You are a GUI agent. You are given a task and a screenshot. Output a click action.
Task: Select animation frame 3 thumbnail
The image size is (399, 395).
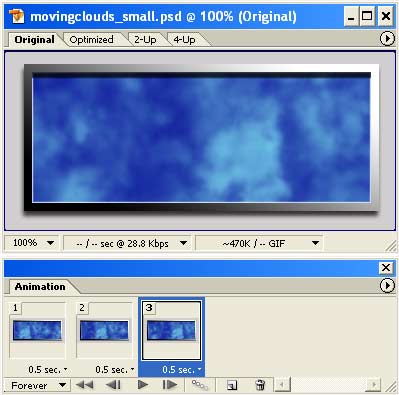point(171,330)
